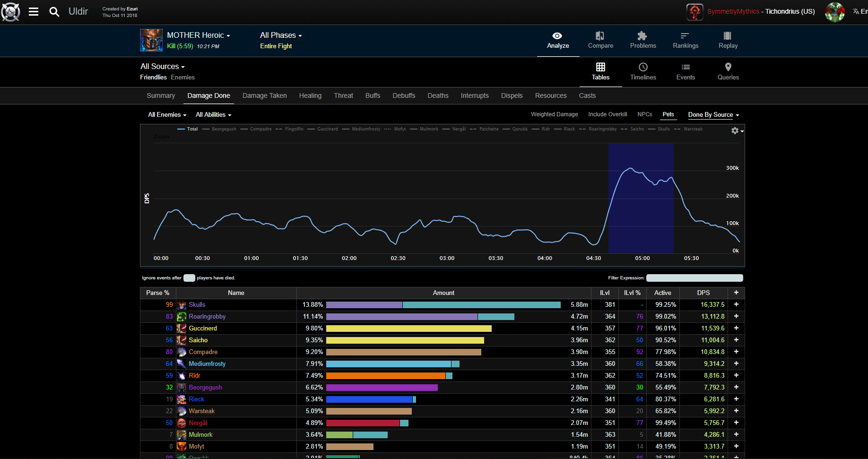Screen dimensions: 868x459
Task: Open the All Enemies dropdown
Action: 167,115
